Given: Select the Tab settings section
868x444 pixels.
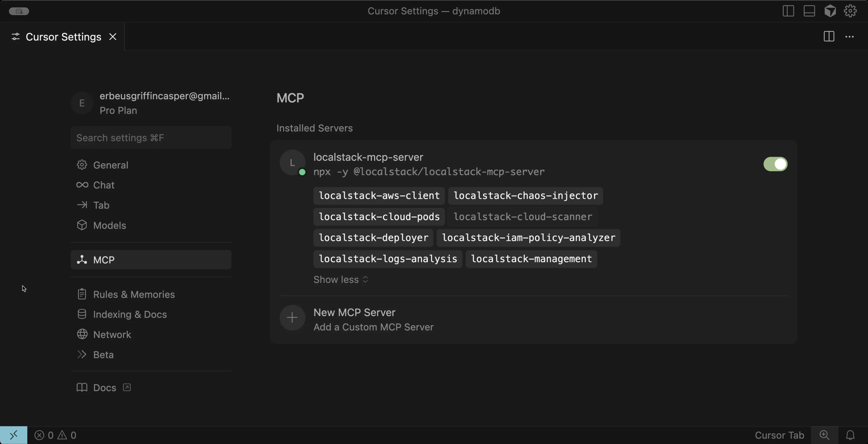Looking at the screenshot, I should 100,205.
